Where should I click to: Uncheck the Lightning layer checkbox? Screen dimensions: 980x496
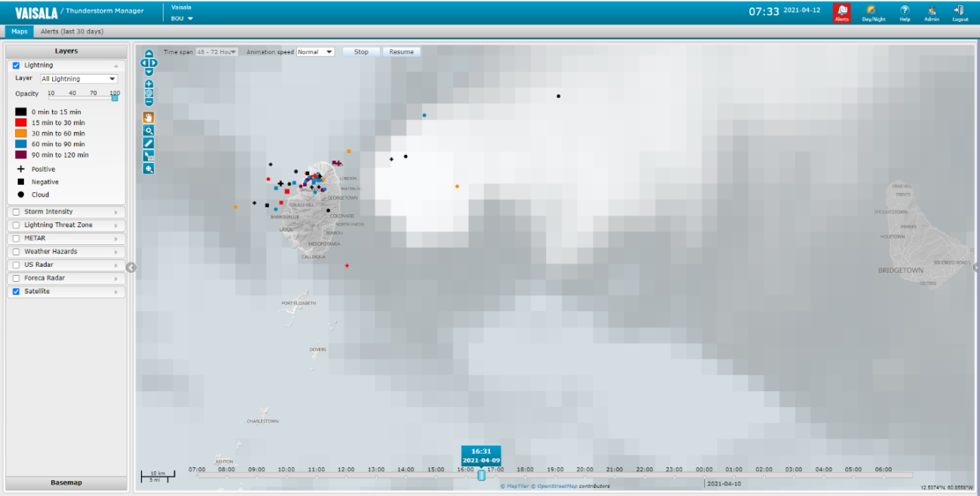tap(17, 65)
